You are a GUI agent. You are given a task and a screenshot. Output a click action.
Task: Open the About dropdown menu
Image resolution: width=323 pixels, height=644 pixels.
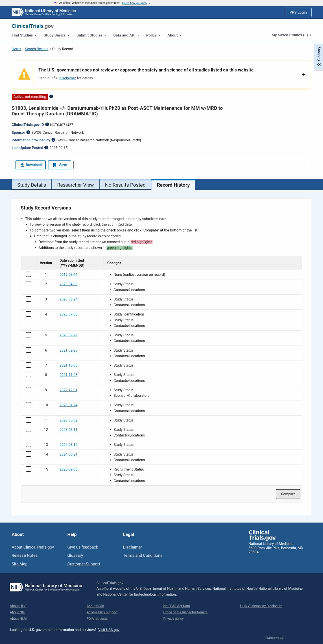point(174,35)
